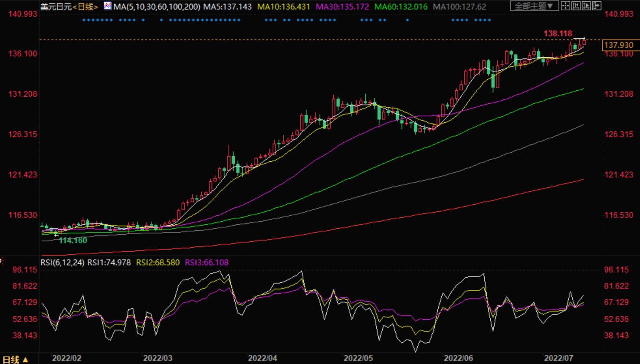The height and width of the screenshot is (364, 640).
Task: Click the right RSI axis value 52.636
Action: [617, 319]
